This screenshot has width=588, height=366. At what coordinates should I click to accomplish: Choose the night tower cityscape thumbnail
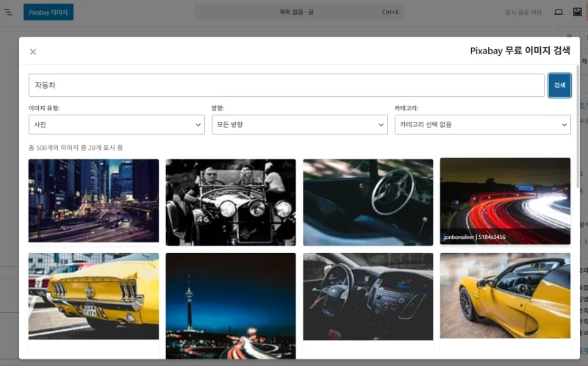(231, 305)
